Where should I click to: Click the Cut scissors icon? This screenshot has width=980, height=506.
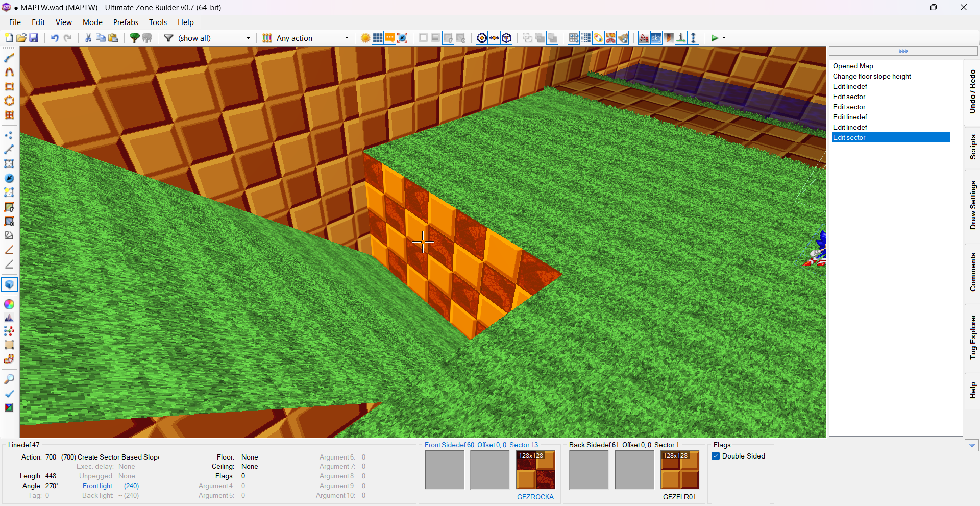pos(88,38)
